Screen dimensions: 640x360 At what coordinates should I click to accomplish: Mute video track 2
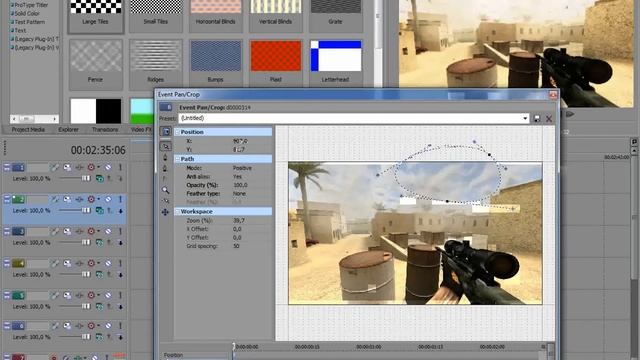click(108, 200)
